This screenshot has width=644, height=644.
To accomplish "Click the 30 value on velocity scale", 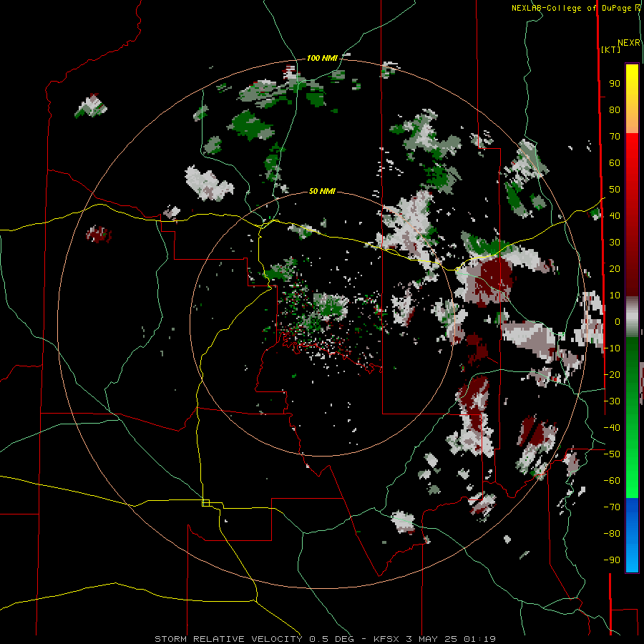I will (615, 243).
